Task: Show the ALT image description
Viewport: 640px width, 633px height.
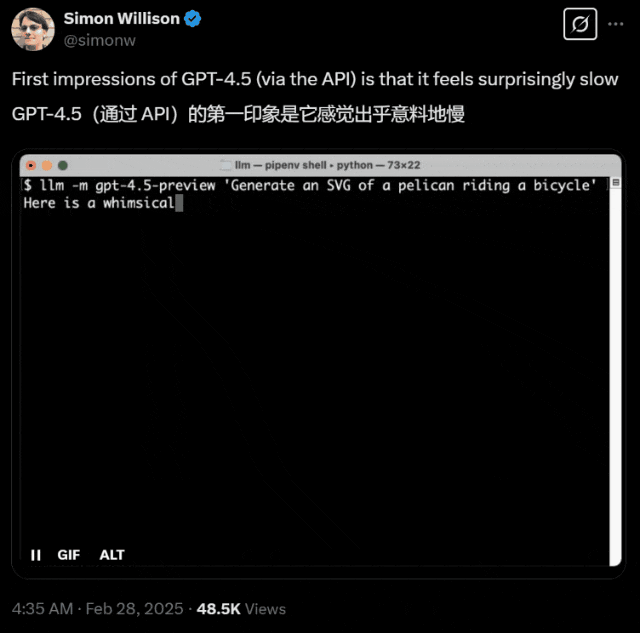Action: pos(112,555)
